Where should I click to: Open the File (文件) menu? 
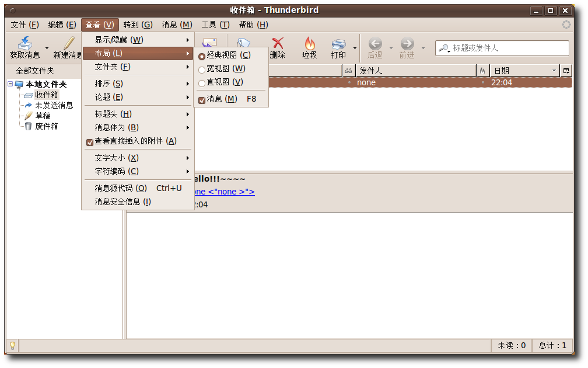pyautogui.click(x=24, y=25)
